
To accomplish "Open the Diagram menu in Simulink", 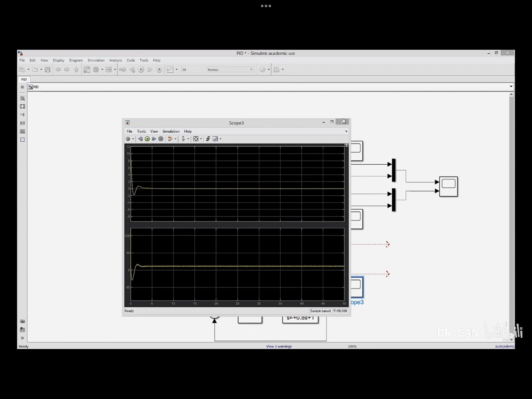I will (x=76, y=60).
